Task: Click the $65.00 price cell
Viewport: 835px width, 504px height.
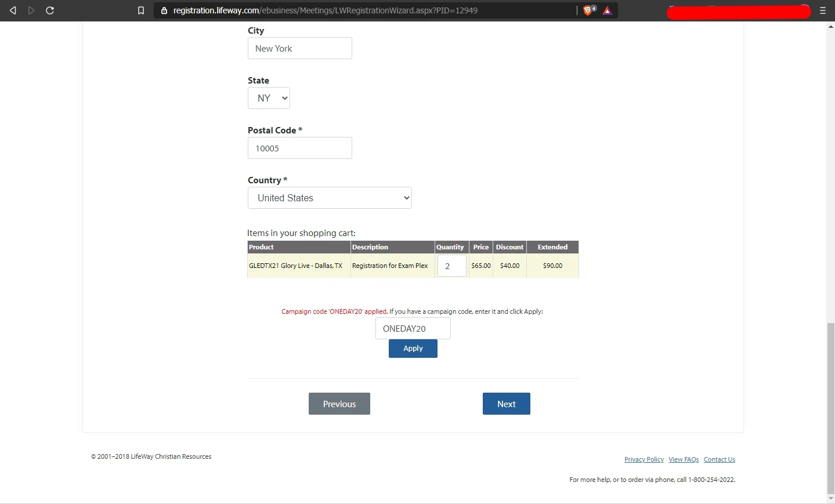Action: pyautogui.click(x=481, y=266)
